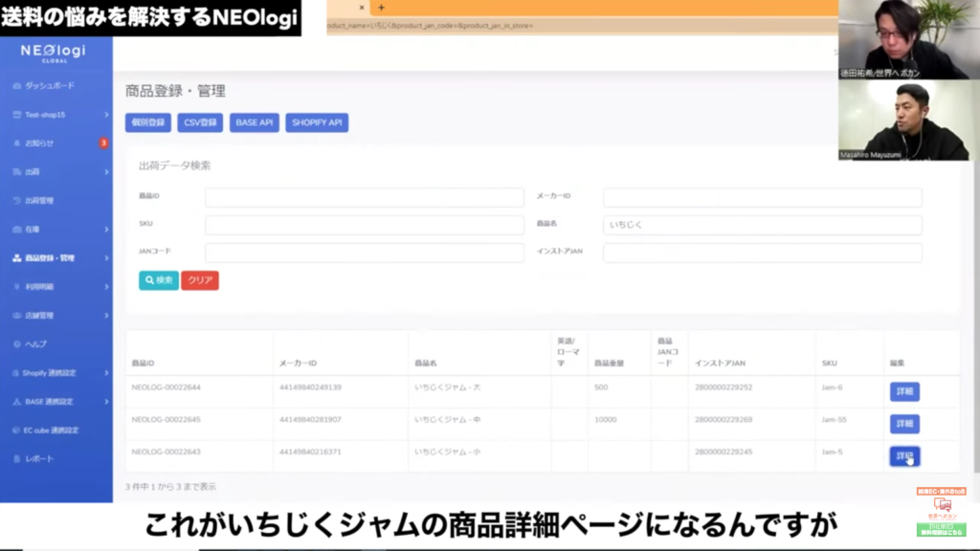Click the red notification badge showing 3
Image resolution: width=980 pixels, height=551 pixels.
[103, 143]
